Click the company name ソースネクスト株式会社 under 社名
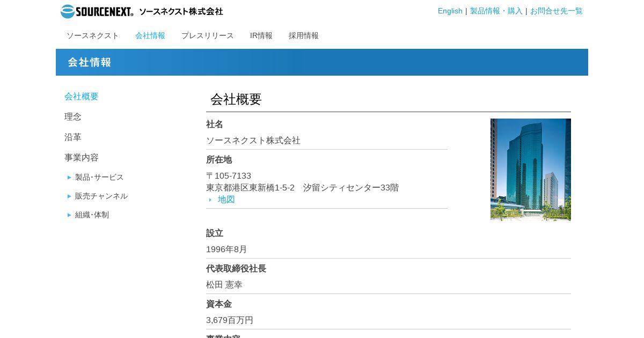Viewport: 644px width, 338px height. click(253, 141)
